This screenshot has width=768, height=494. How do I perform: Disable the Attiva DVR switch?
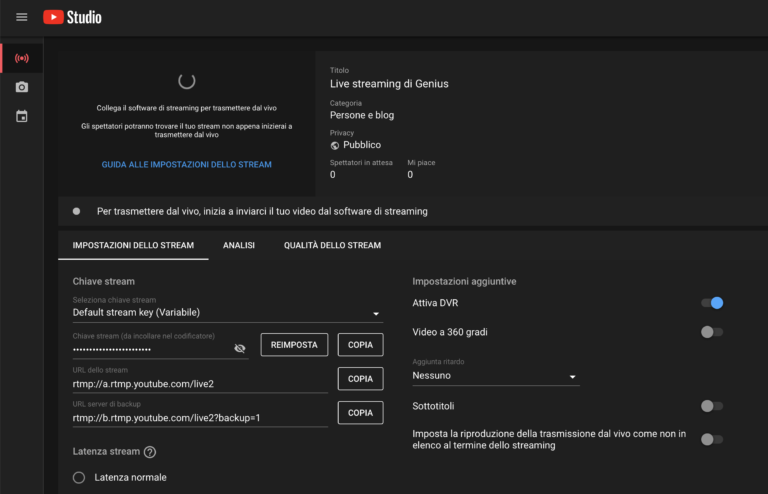(x=712, y=303)
